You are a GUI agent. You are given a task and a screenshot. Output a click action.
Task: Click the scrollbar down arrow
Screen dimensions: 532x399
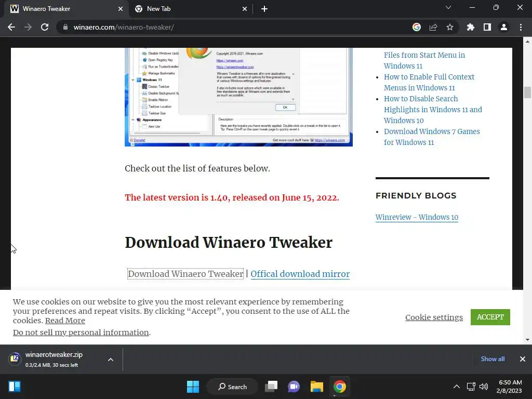coord(527,340)
